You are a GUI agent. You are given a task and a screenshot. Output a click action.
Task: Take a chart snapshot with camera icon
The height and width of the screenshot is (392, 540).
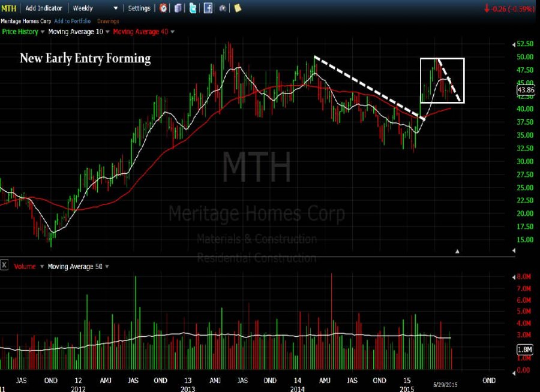coord(223,8)
